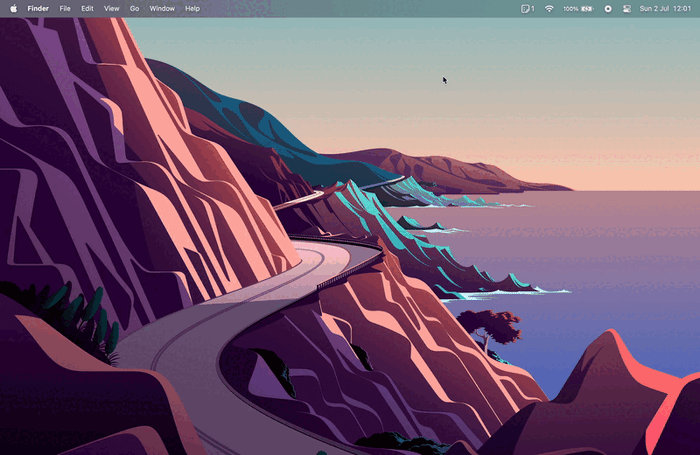Viewport: 700px width, 455px height.
Task: Open the battery charging icon menu
Action: click(587, 8)
